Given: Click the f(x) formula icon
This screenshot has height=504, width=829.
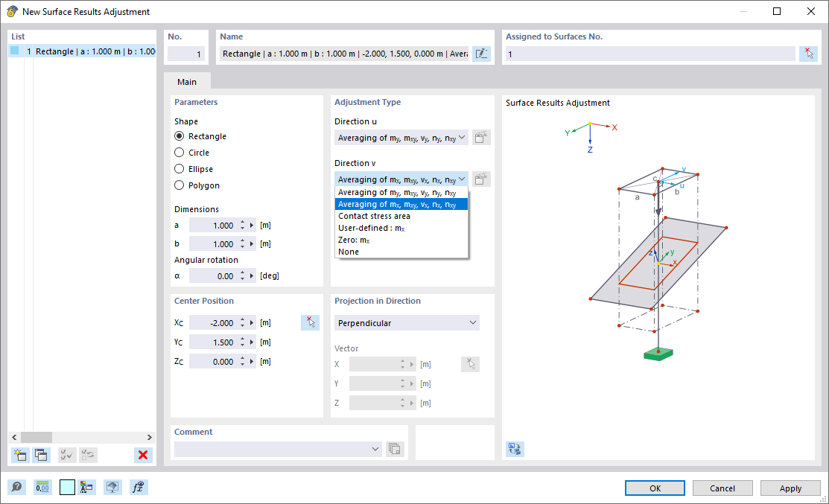Looking at the screenshot, I should coord(139,487).
